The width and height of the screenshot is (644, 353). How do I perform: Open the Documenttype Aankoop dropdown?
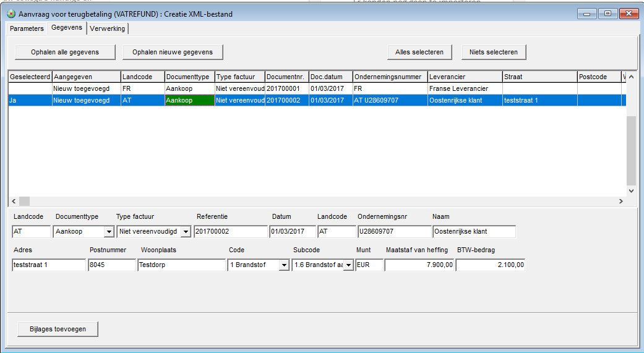pos(109,231)
